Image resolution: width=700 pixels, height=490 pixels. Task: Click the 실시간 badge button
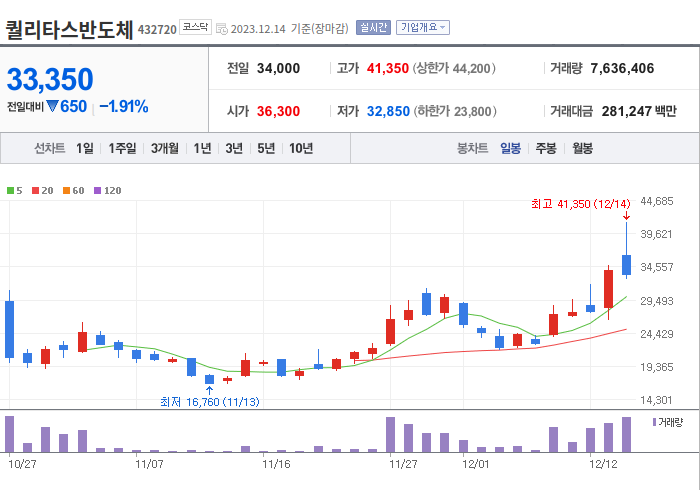pos(373,28)
